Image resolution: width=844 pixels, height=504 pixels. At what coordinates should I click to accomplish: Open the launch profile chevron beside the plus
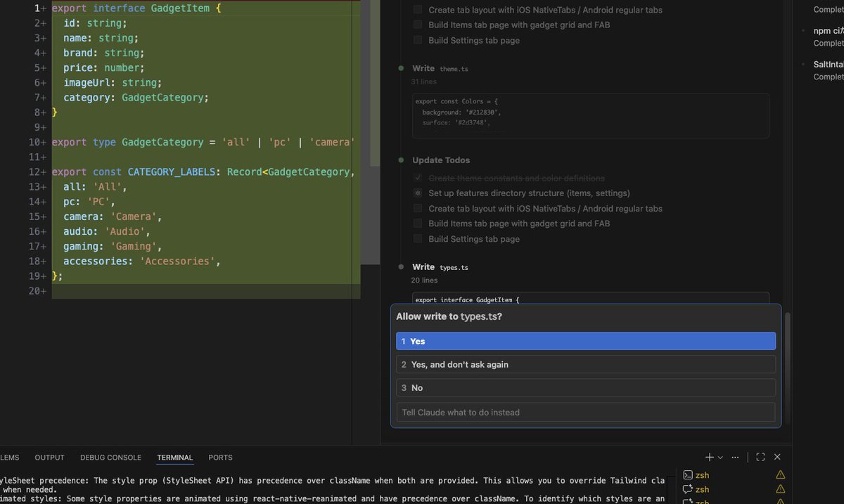[x=720, y=457]
